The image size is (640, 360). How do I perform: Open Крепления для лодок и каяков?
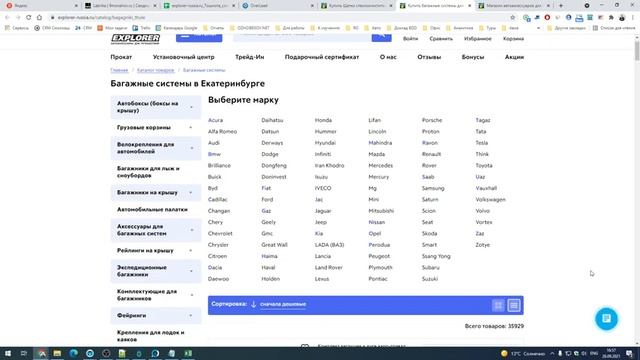150,336
